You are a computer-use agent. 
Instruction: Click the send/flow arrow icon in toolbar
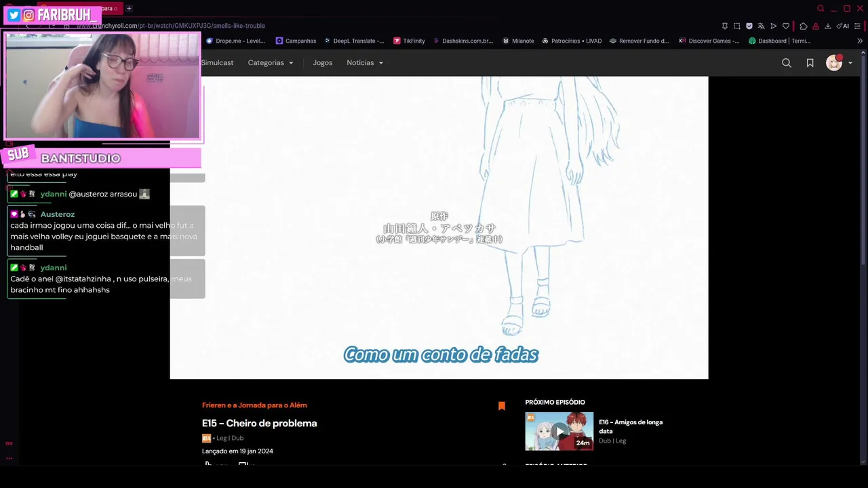[774, 26]
